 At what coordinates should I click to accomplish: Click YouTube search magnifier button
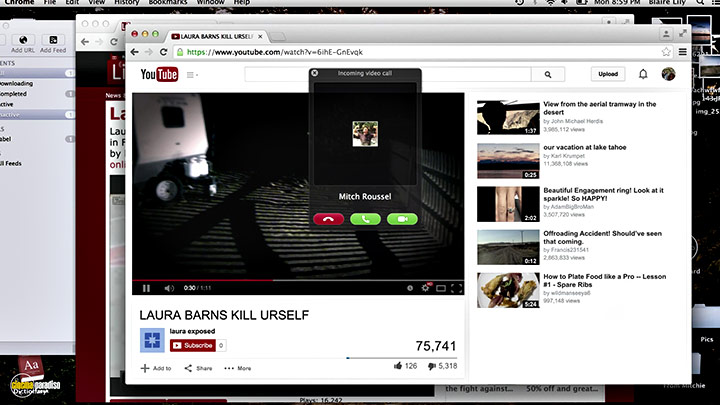click(x=548, y=74)
